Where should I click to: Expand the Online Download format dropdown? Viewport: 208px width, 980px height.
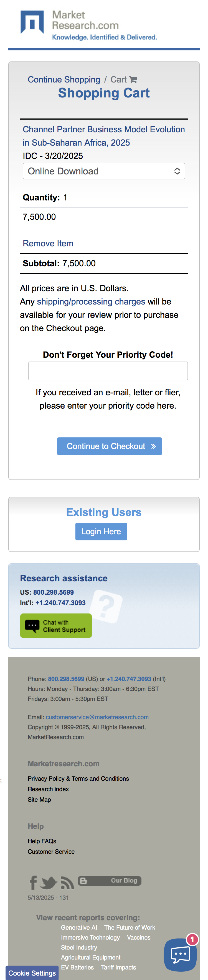coord(104,171)
